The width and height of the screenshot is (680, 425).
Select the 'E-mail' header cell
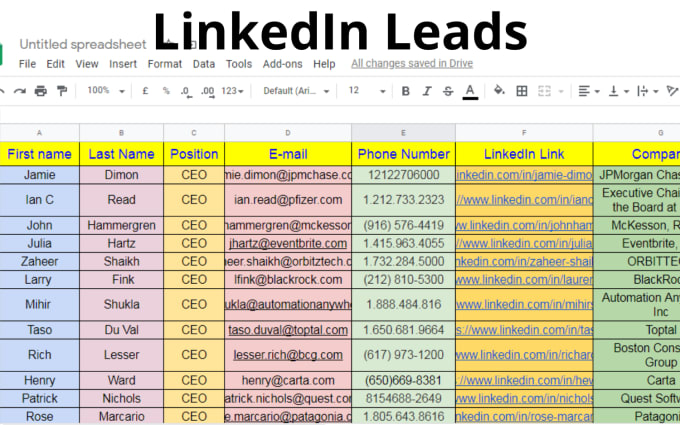(x=288, y=154)
